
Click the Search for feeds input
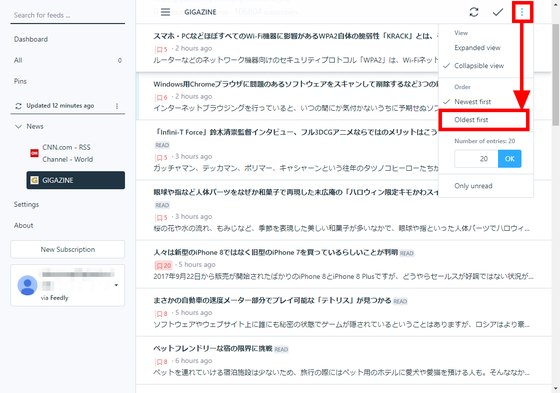pyautogui.click(x=68, y=15)
